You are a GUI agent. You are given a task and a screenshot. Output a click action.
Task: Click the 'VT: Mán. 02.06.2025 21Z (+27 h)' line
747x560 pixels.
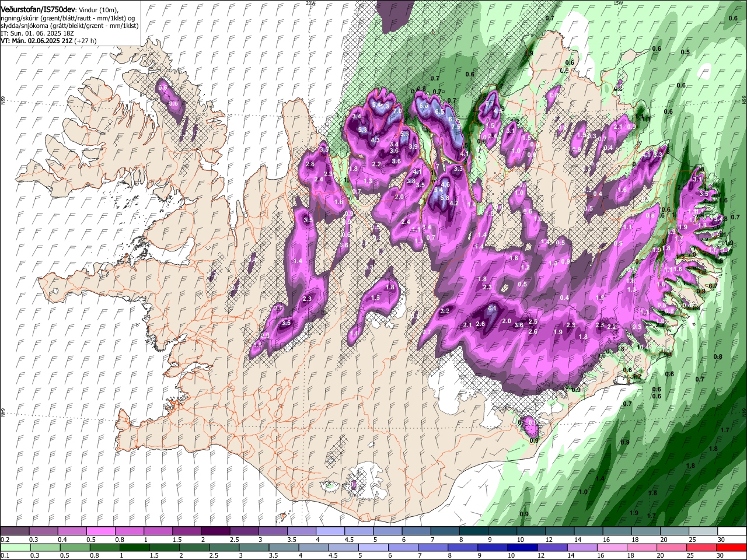48,41
